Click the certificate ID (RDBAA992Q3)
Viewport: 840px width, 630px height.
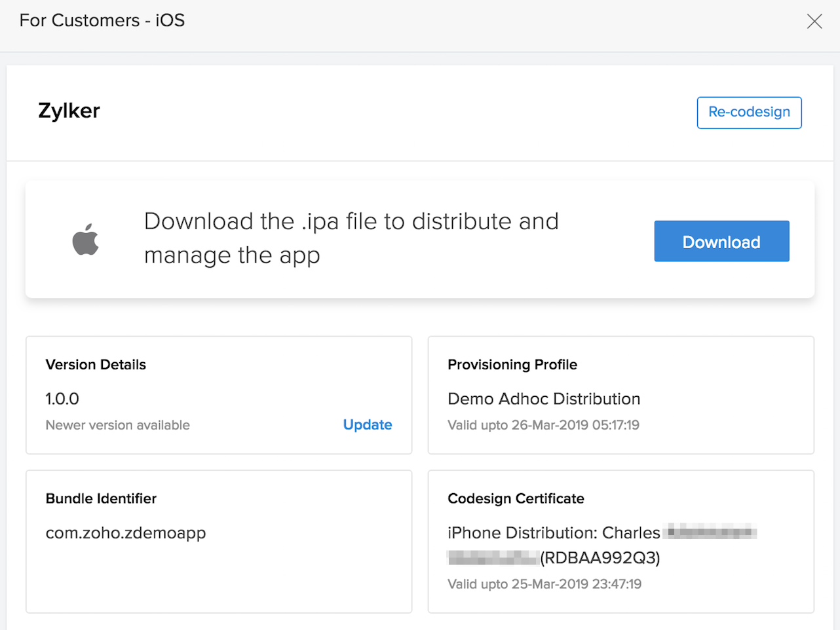600,558
